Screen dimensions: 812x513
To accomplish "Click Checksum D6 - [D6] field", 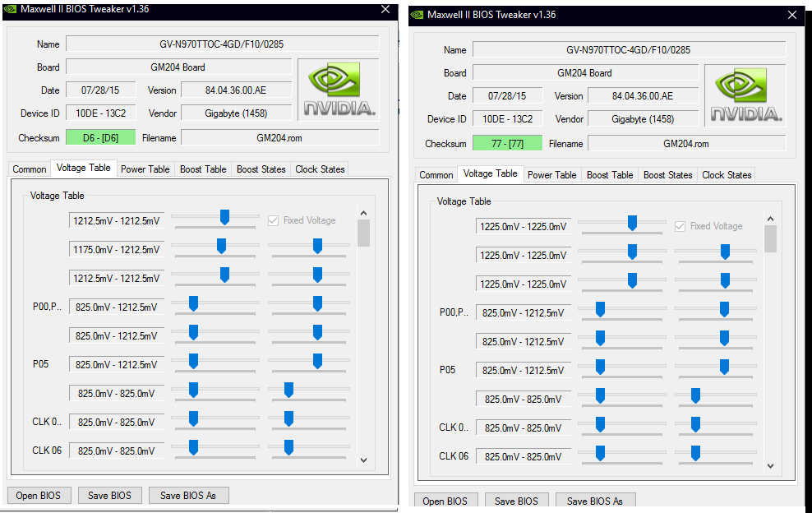I will pyautogui.click(x=100, y=138).
